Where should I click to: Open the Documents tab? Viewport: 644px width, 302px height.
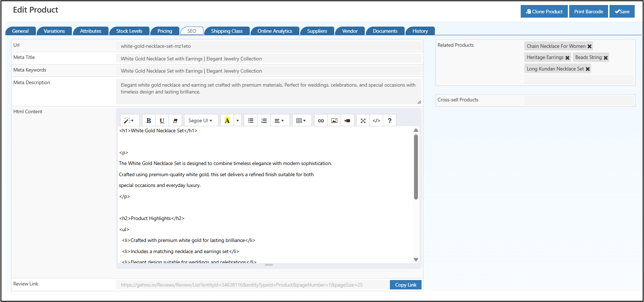pos(385,31)
